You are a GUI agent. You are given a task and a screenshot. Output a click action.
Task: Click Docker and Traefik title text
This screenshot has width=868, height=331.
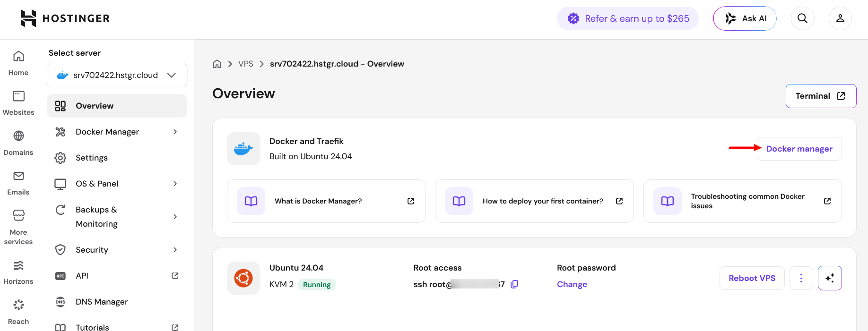(306, 141)
